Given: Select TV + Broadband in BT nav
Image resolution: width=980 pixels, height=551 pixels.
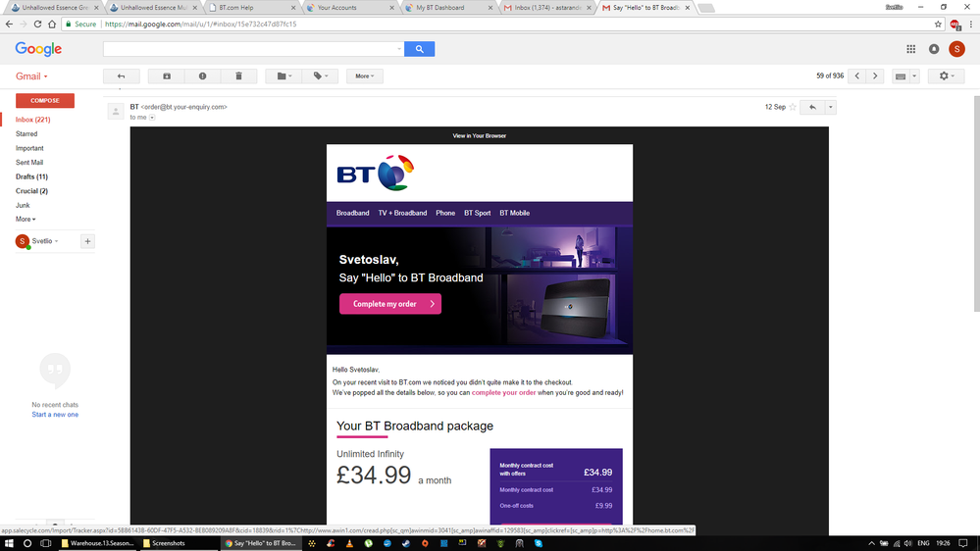Looking at the screenshot, I should (402, 213).
